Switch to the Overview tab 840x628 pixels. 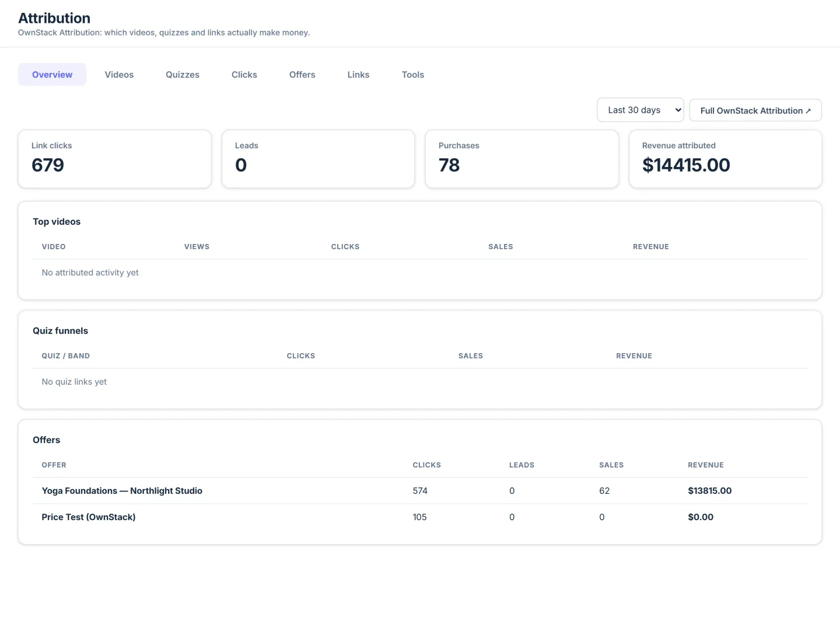(52, 75)
